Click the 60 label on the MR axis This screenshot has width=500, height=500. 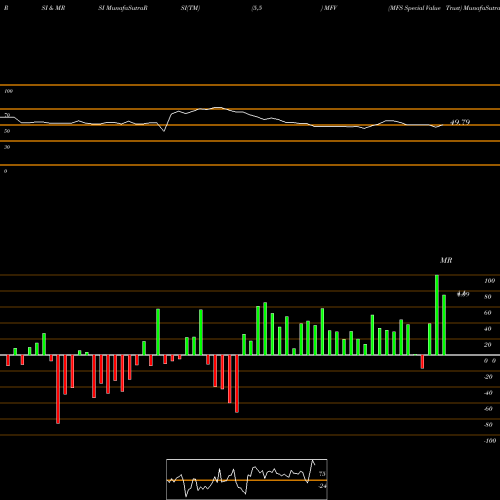(488, 313)
